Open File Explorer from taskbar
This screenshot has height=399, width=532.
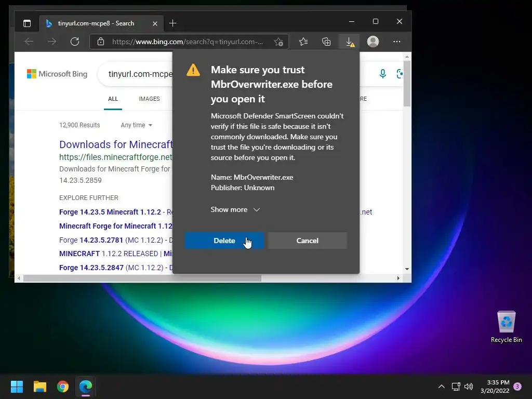[39, 387]
